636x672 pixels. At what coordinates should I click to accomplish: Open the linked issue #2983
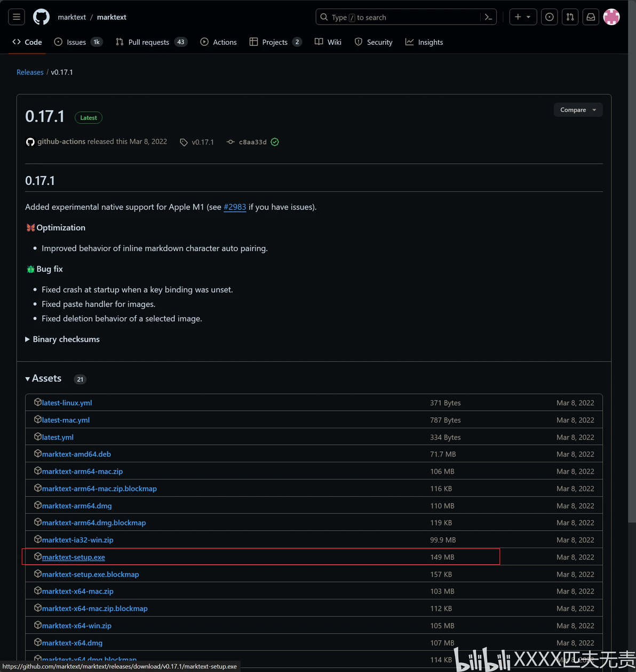(x=235, y=207)
